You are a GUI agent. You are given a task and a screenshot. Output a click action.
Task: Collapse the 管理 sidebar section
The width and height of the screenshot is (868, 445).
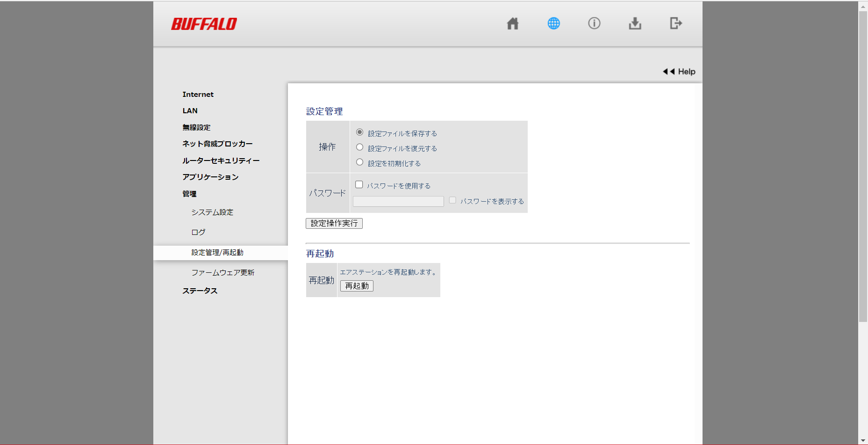[189, 194]
